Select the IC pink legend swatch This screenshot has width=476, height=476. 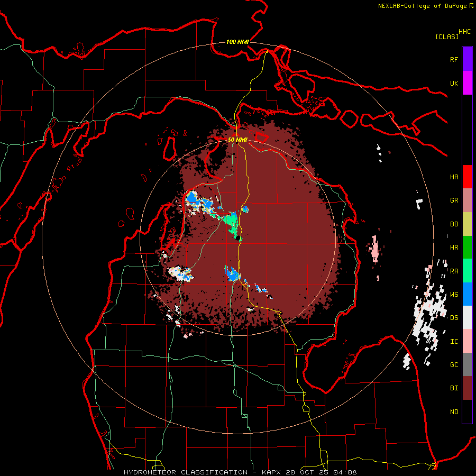pos(467,341)
